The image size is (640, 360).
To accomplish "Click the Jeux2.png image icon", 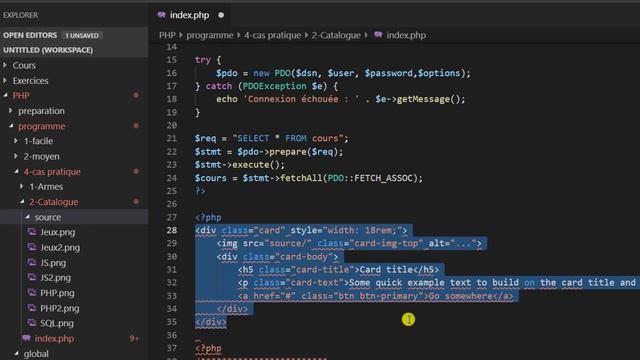I will [32, 247].
